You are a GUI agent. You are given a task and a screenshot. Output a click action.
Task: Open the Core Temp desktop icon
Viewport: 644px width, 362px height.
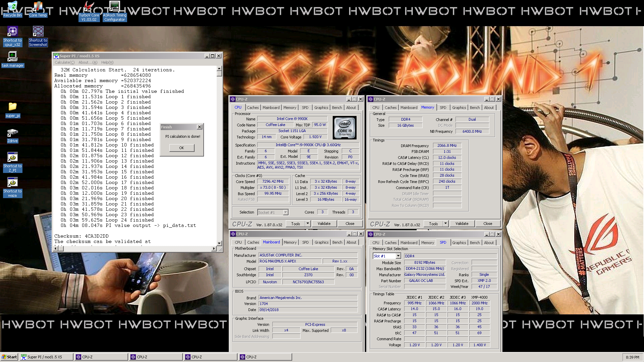point(38,9)
